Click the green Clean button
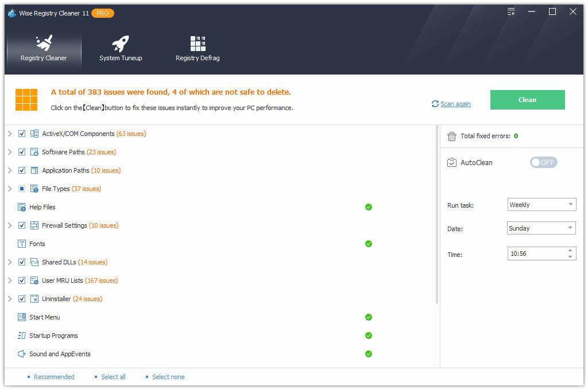 (527, 100)
